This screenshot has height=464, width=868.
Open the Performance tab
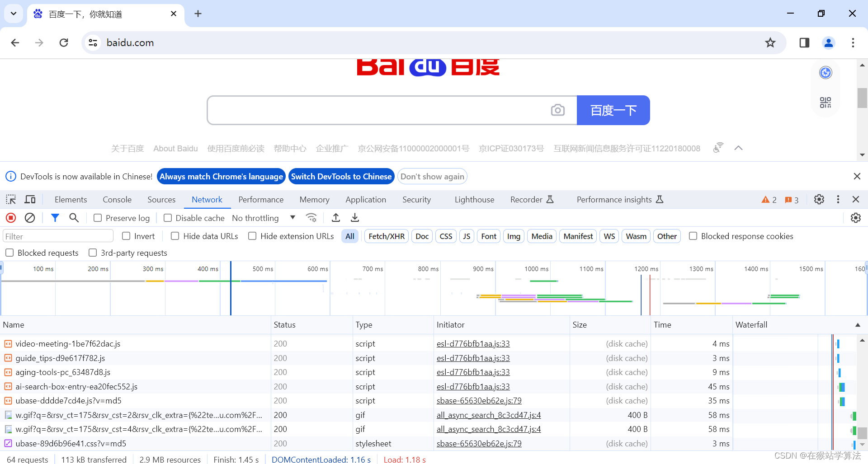tap(261, 200)
